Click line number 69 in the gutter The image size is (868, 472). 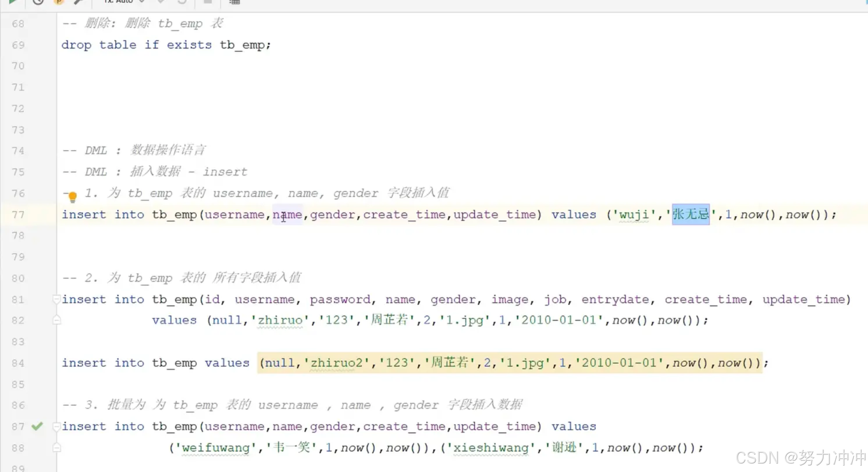click(18, 45)
